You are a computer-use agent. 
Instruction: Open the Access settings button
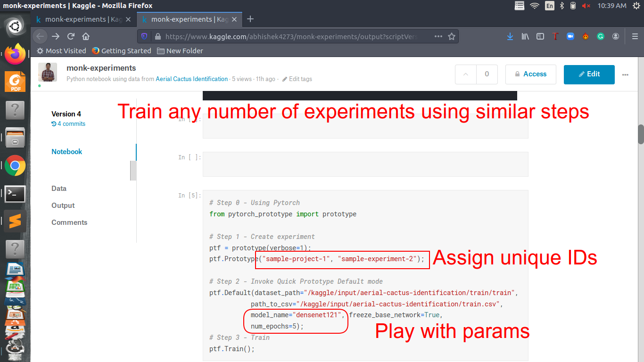pos(531,74)
